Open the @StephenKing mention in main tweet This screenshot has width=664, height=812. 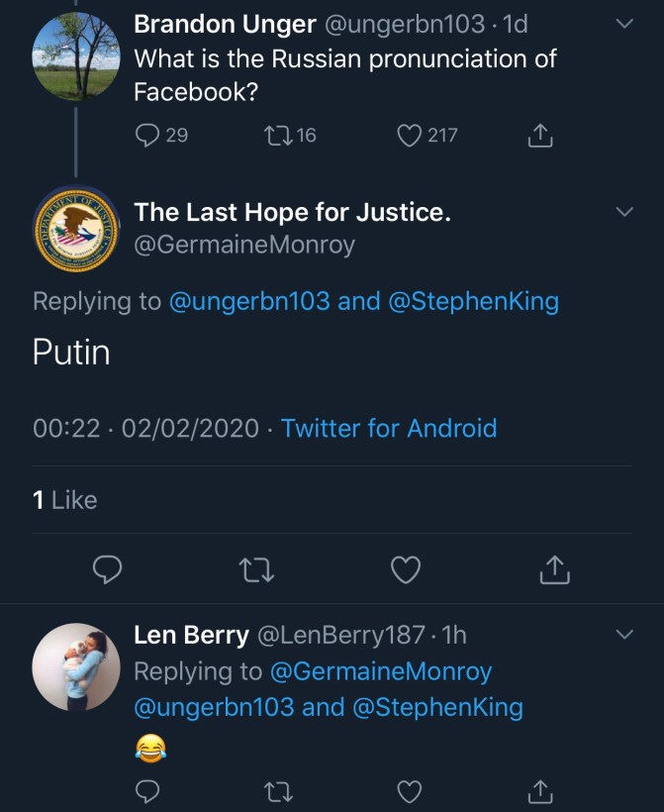(472, 302)
